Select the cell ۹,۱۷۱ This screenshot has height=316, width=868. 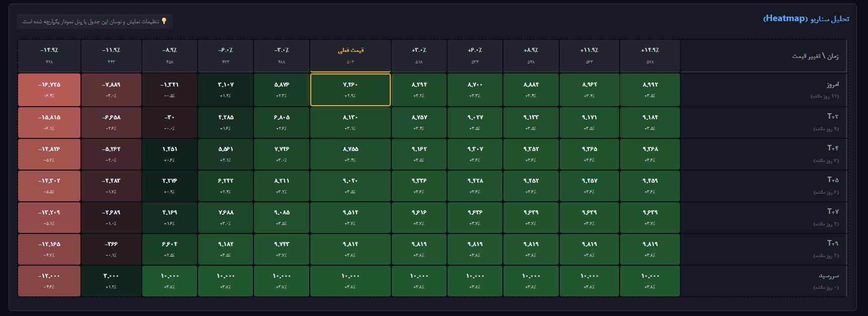(x=589, y=122)
